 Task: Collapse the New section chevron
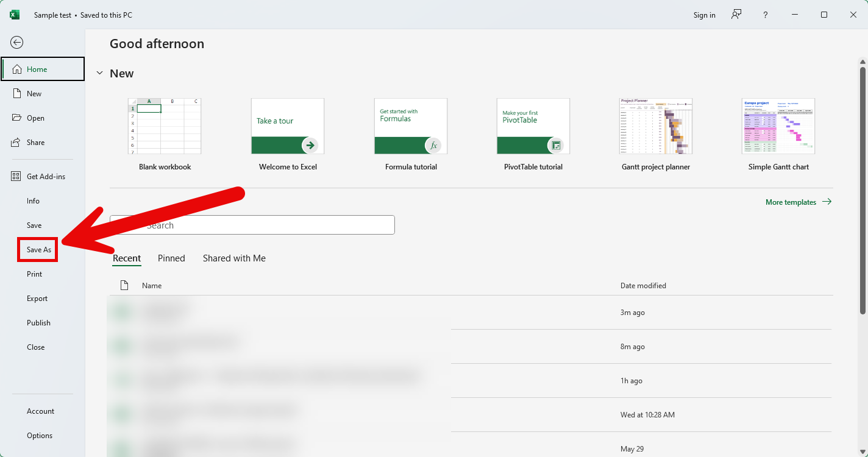[x=100, y=74]
